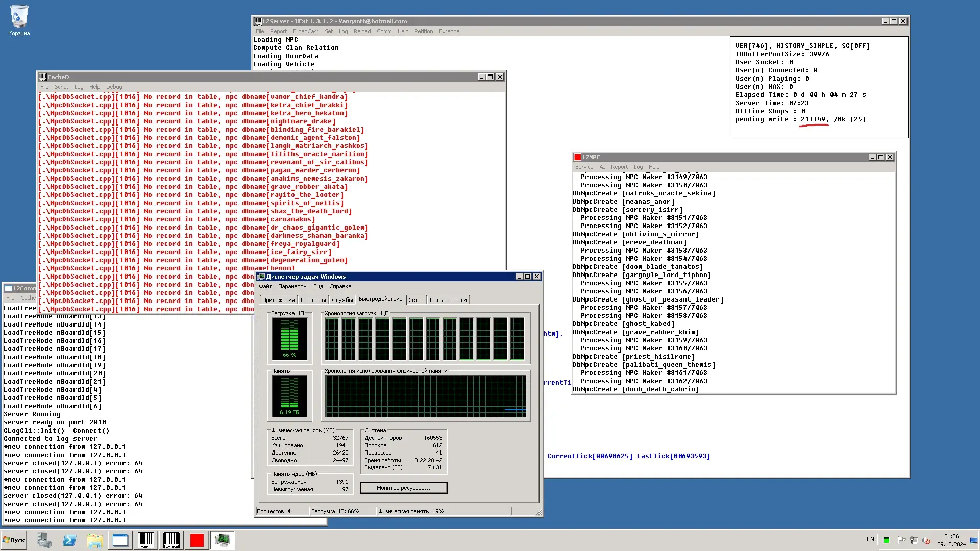
Task: Click the Petition menu in L2Server
Action: pos(423,31)
